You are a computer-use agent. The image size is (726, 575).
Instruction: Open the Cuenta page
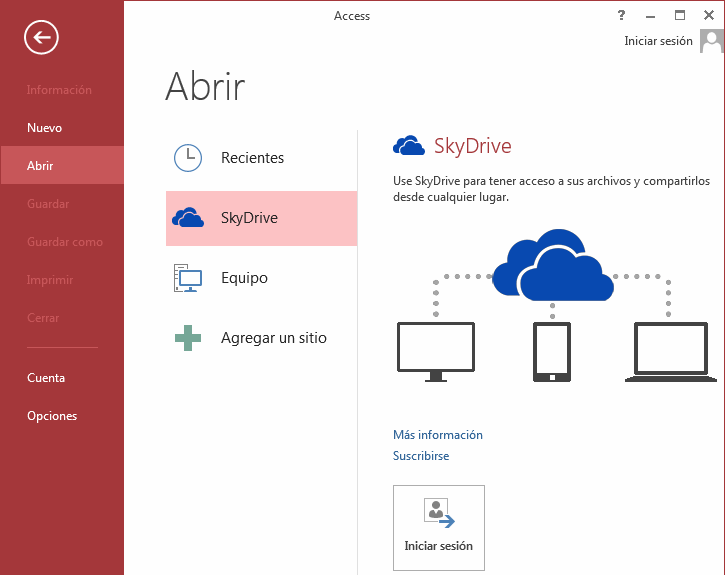46,378
